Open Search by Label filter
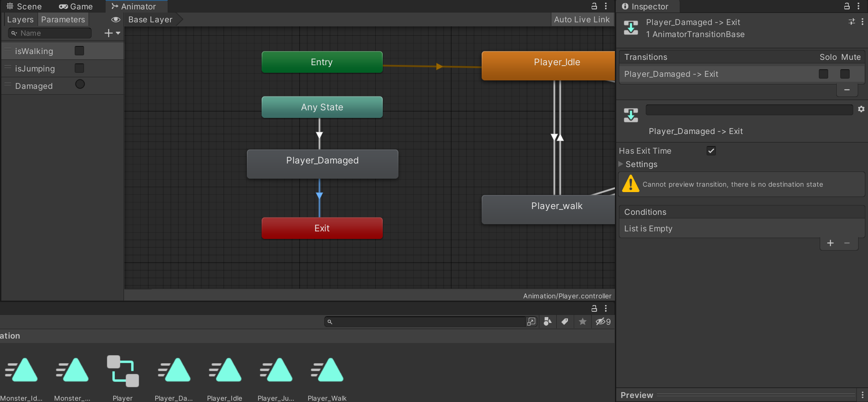The height and width of the screenshot is (402, 868). click(565, 322)
